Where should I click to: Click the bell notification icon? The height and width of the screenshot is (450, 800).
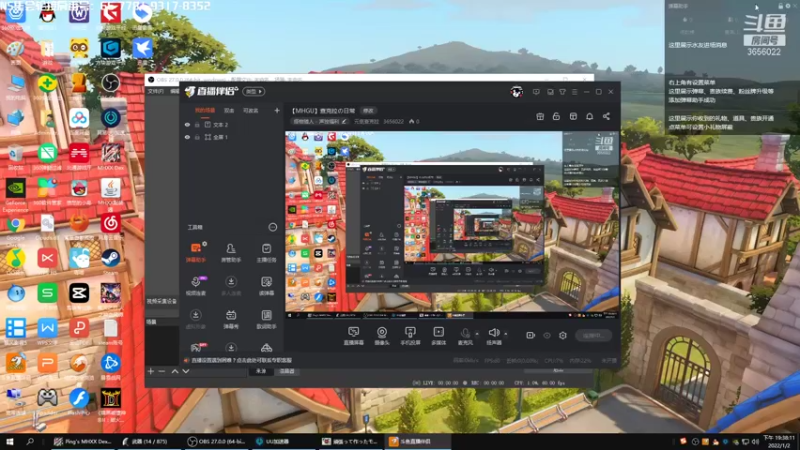[x=589, y=116]
